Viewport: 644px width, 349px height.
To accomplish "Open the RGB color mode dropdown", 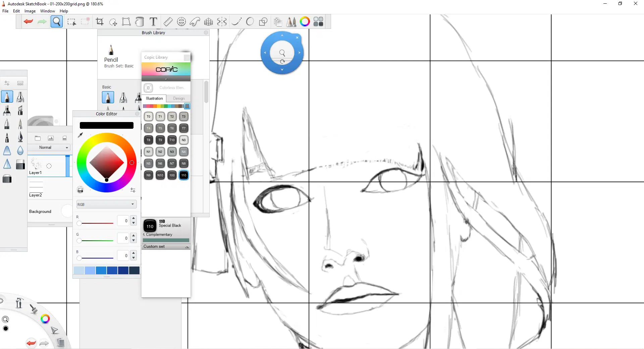I will [x=106, y=204].
